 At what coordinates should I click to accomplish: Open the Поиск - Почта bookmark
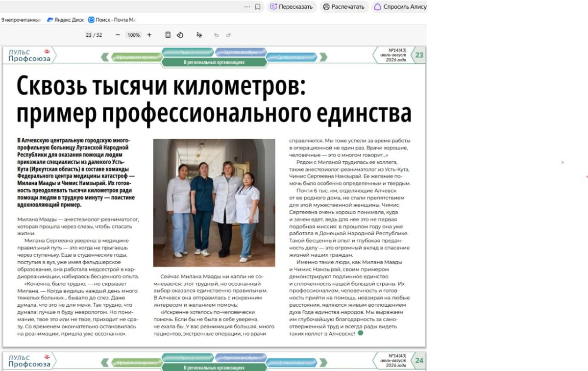pyautogui.click(x=112, y=20)
